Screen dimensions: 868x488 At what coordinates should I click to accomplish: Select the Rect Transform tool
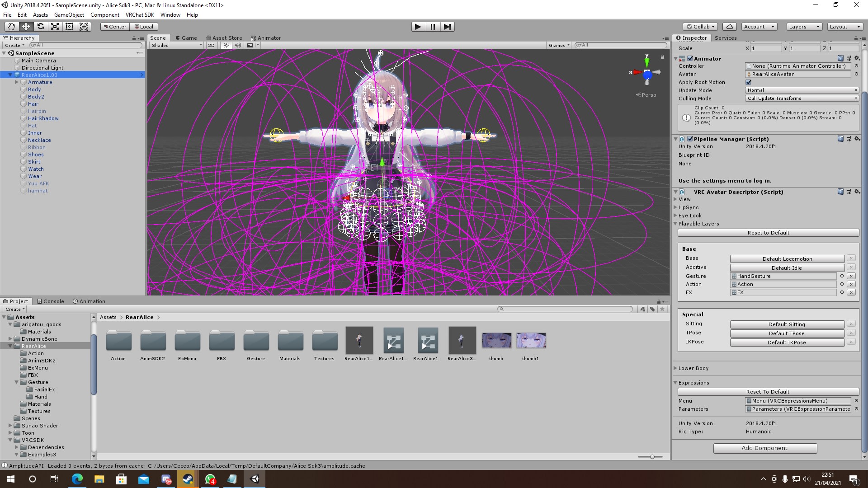[x=69, y=27]
